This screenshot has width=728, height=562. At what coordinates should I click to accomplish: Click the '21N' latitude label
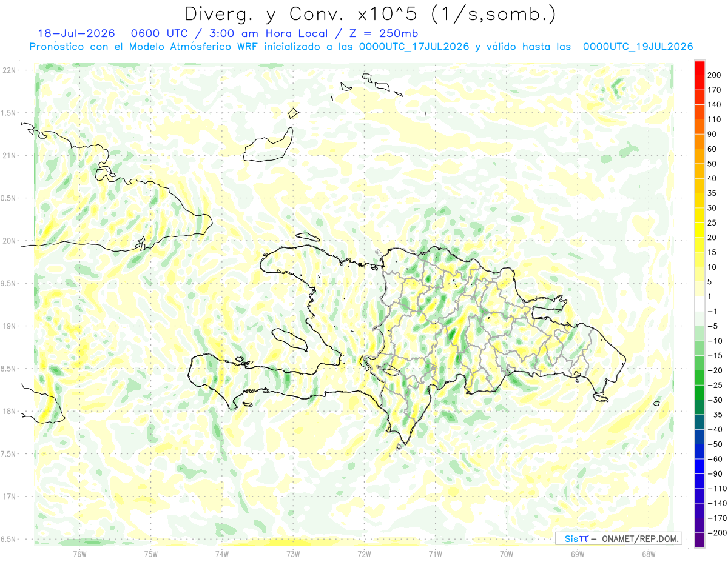(x=8, y=155)
